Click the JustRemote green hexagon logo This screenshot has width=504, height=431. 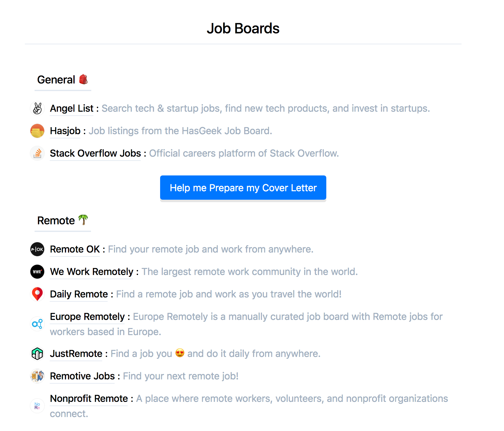[x=37, y=353]
